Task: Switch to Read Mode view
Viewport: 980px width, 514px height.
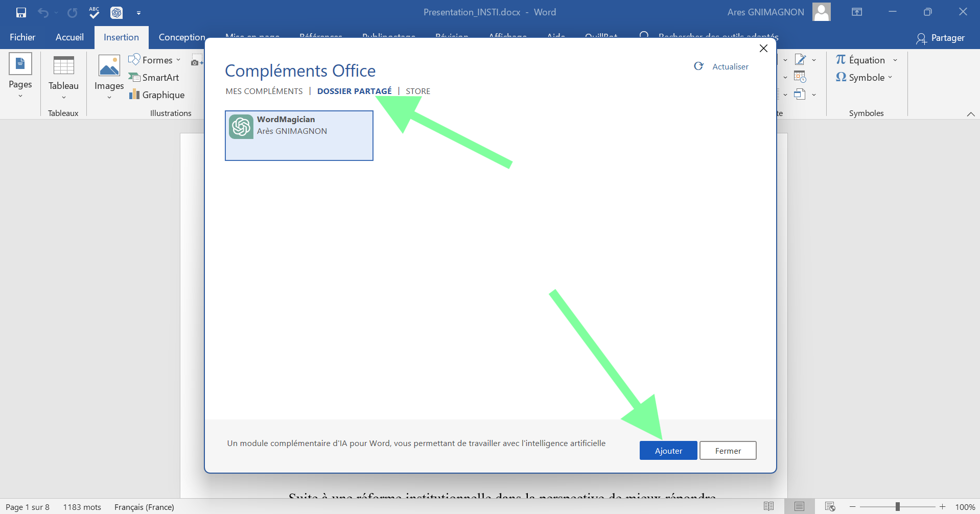Action: coord(769,506)
